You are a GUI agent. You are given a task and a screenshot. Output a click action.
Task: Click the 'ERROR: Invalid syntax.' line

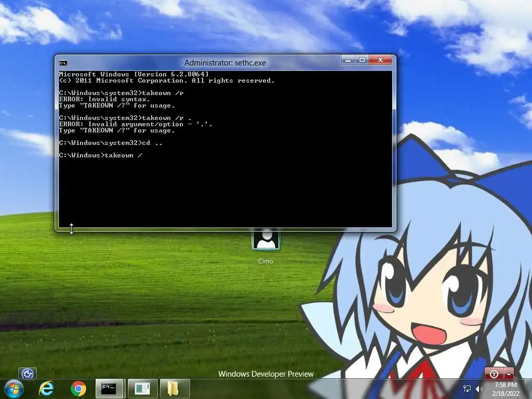[x=104, y=99]
